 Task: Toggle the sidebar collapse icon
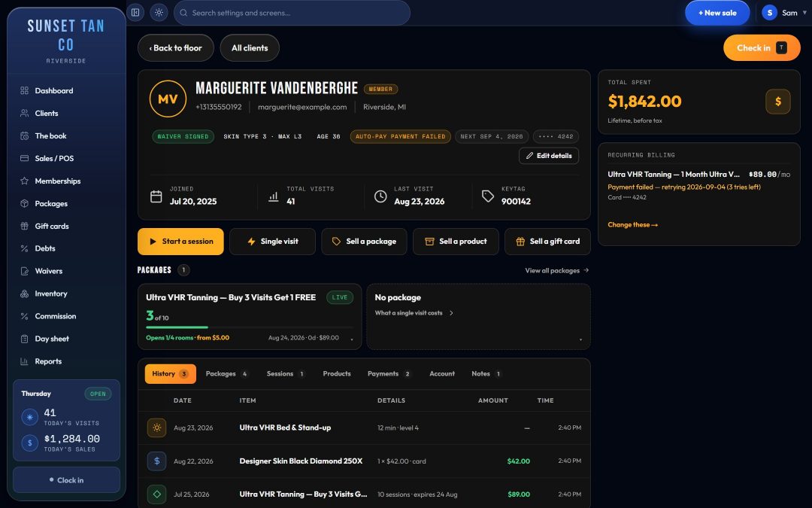click(135, 13)
